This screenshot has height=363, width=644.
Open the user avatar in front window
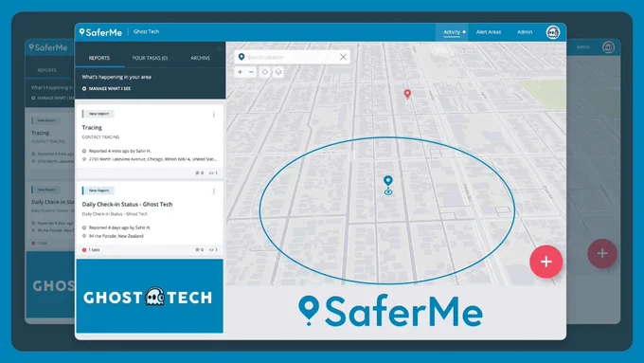tap(553, 32)
